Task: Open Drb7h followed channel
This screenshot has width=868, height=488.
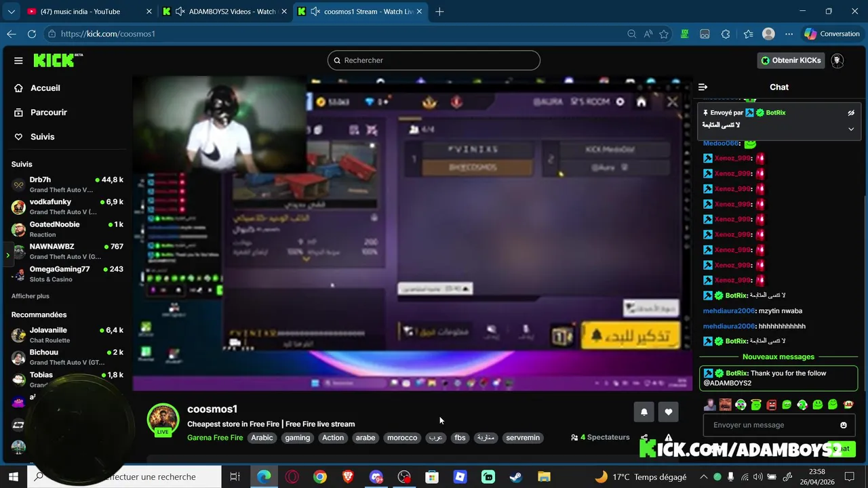Action: click(67, 184)
